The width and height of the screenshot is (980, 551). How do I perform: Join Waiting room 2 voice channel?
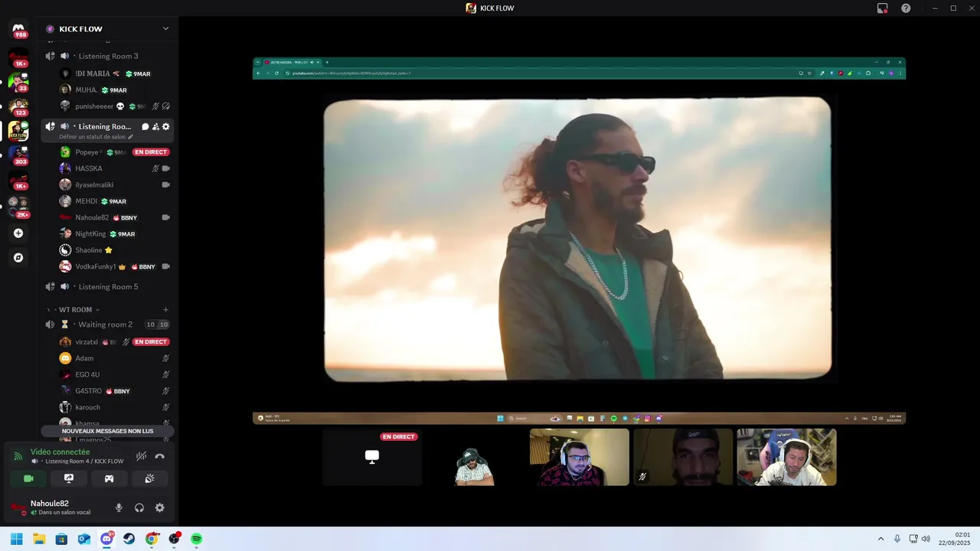tap(108, 324)
